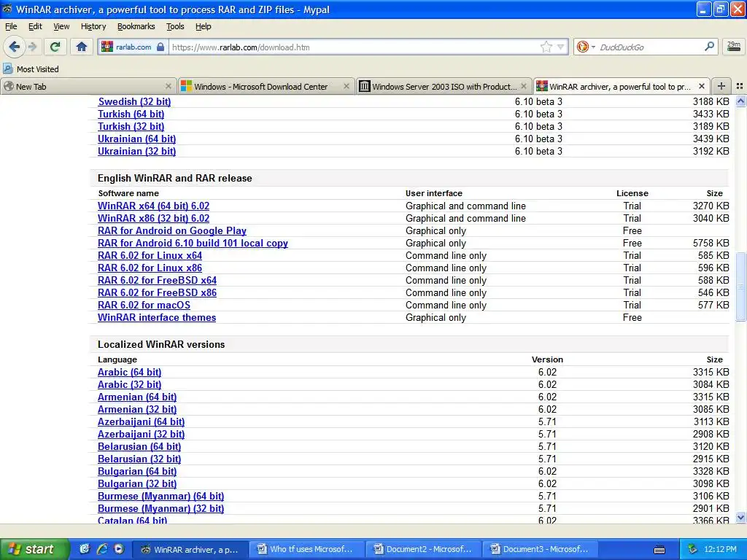Click the Arabic (64 bit) link
This screenshot has width=747, height=560.
[x=130, y=372]
